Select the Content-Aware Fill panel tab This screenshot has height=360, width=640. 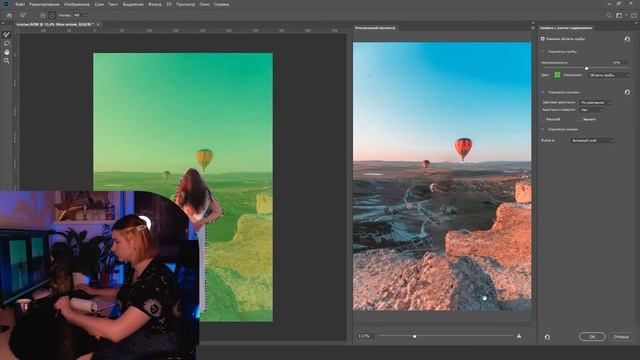coord(566,28)
